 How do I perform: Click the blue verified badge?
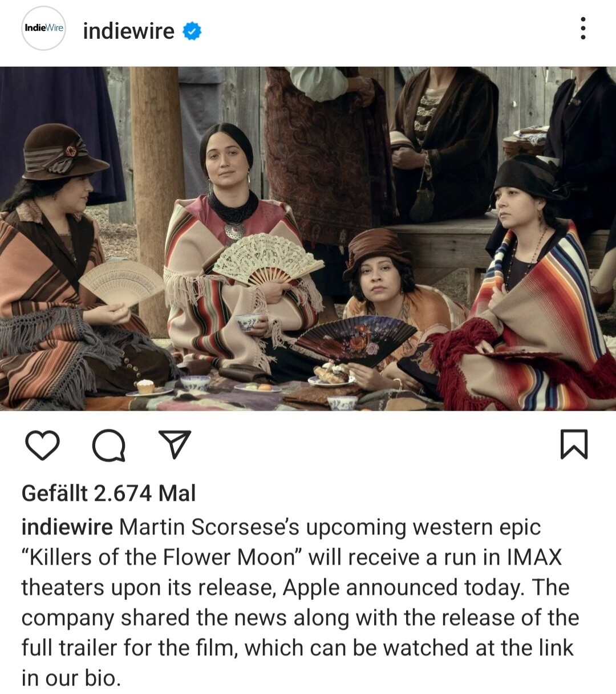(x=192, y=31)
